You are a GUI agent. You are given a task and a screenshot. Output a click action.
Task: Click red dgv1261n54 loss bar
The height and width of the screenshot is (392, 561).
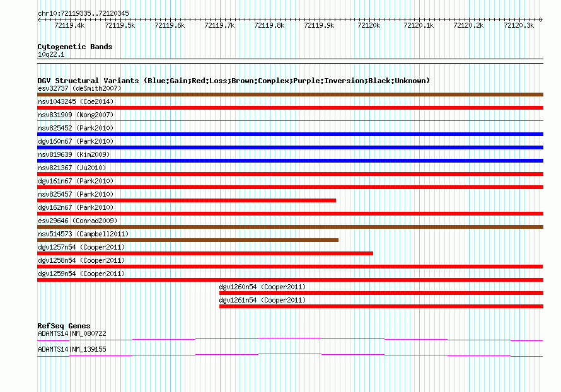pyautogui.click(x=381, y=306)
